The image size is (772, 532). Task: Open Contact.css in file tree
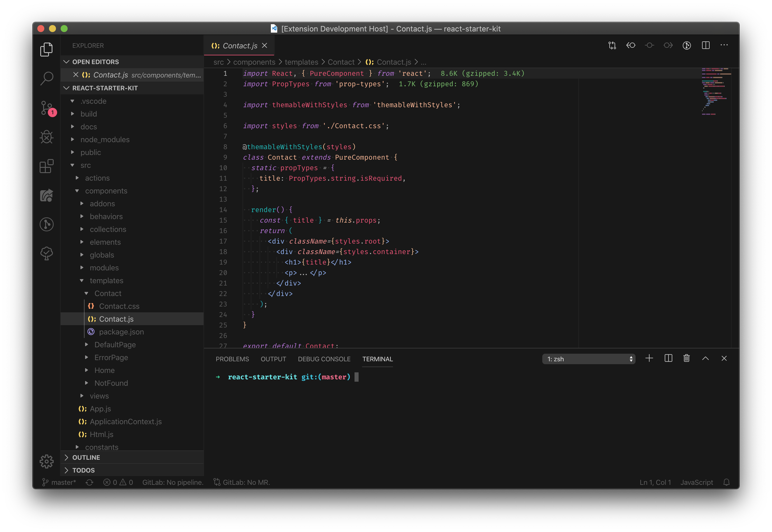coord(132,306)
